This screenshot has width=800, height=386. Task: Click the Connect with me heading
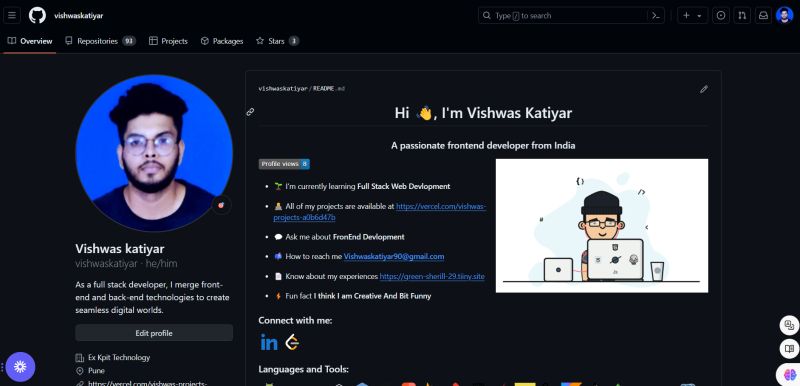click(295, 320)
